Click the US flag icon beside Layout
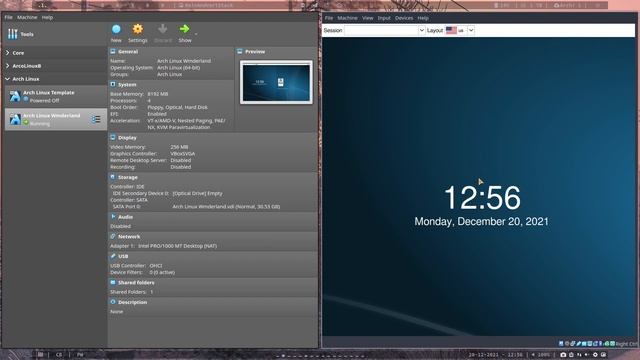 coord(451,30)
